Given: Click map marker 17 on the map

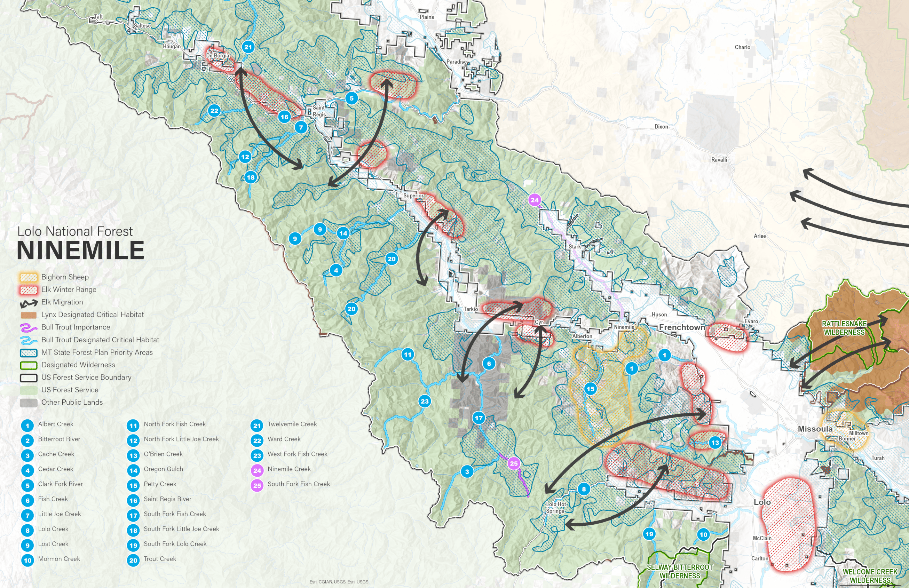Looking at the screenshot, I should click(x=479, y=418).
